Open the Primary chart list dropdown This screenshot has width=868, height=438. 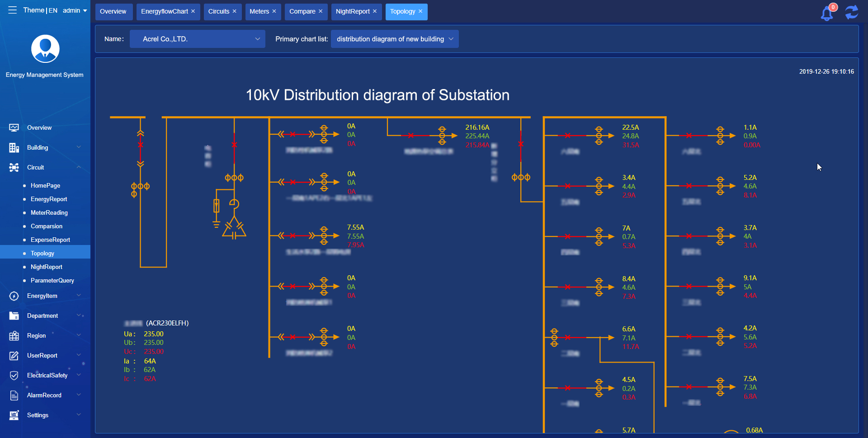(x=394, y=39)
